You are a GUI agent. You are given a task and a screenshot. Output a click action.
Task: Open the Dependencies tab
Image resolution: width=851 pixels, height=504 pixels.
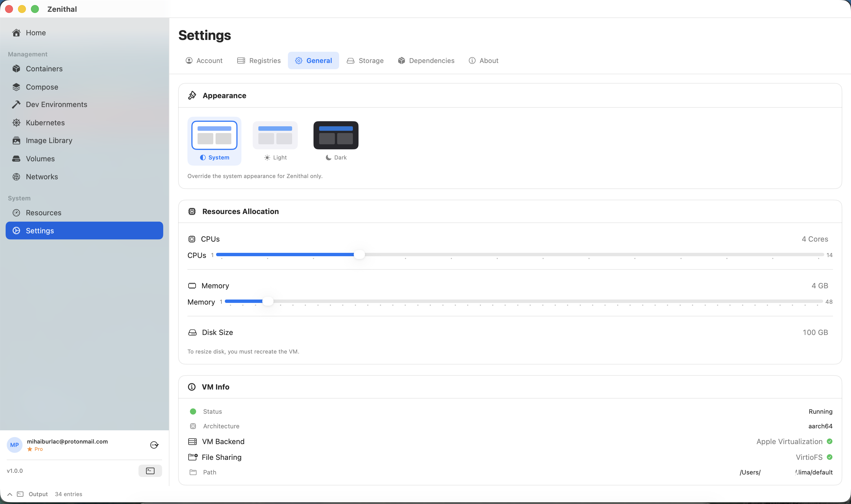[x=426, y=60]
